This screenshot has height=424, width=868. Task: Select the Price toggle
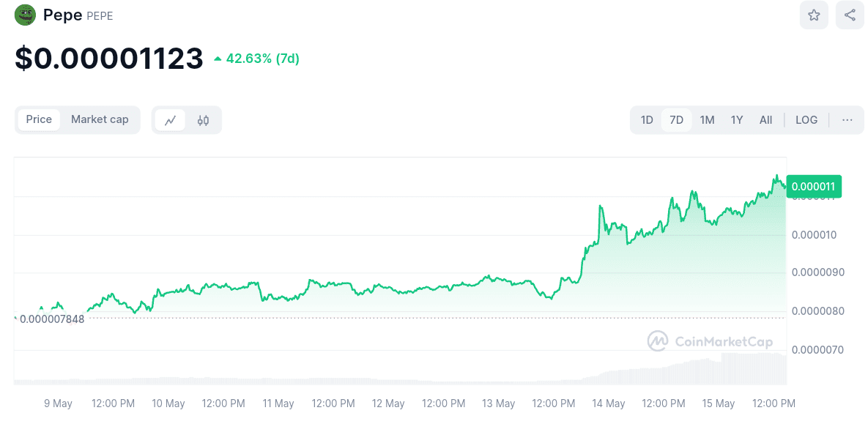(39, 119)
